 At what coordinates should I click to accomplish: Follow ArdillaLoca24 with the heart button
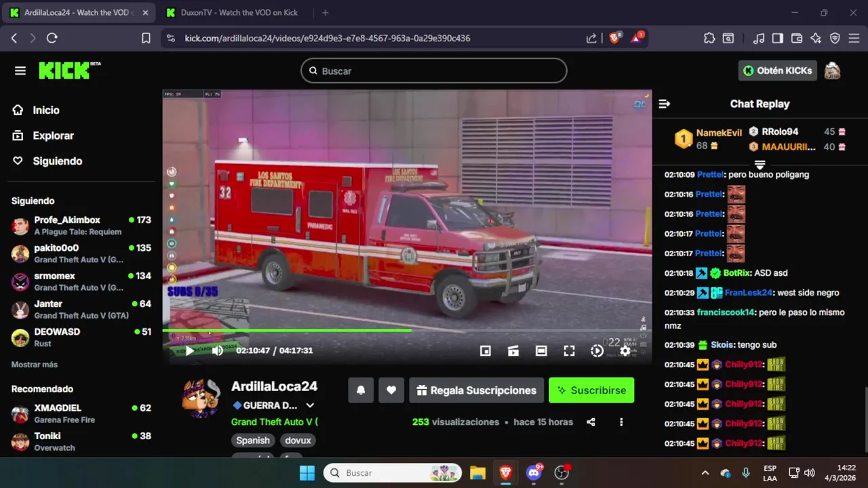(x=391, y=390)
